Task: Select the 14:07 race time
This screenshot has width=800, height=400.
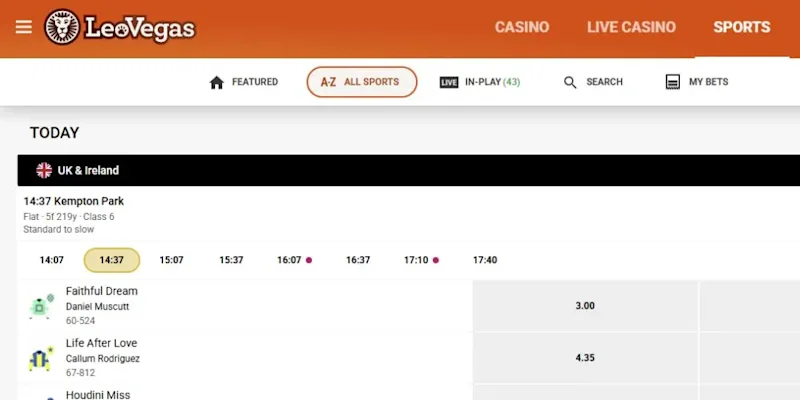Action: coord(52,260)
